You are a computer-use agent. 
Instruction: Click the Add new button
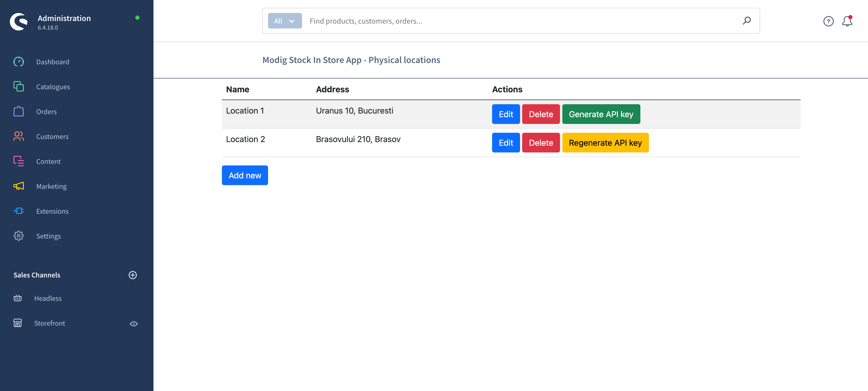coord(245,175)
